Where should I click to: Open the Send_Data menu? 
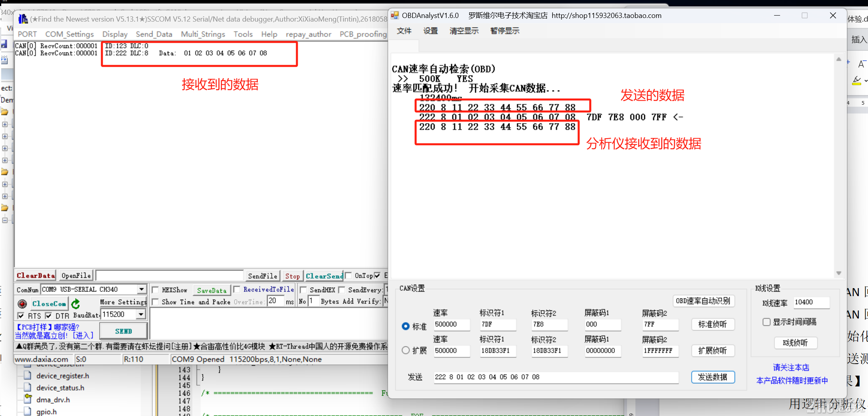click(x=154, y=34)
